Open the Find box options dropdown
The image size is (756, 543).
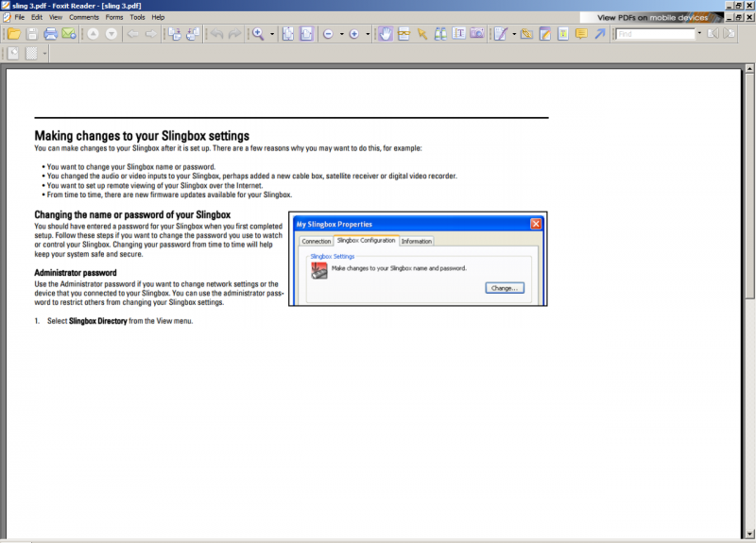[699, 33]
